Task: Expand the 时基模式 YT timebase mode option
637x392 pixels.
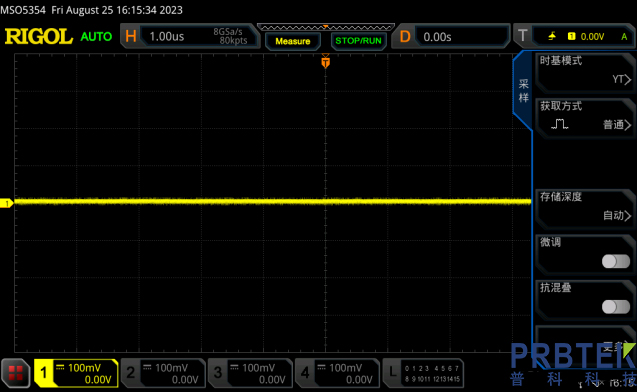Action: [x=584, y=72]
